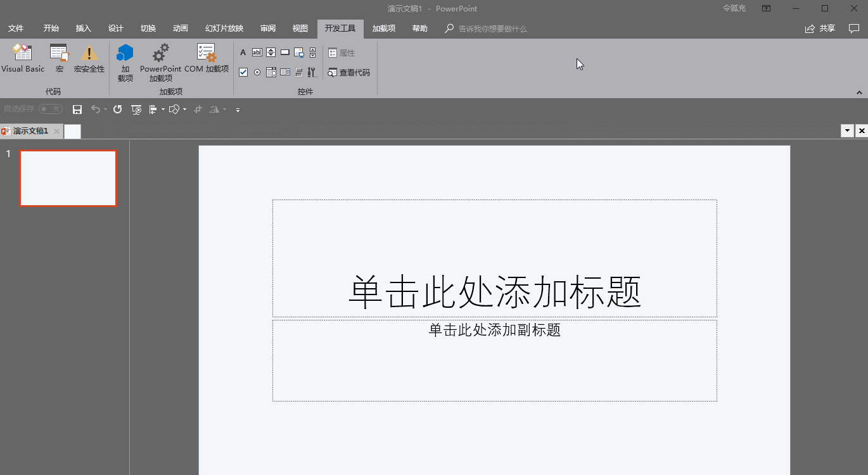
Task: Insert a Command Button control
Action: (284, 52)
